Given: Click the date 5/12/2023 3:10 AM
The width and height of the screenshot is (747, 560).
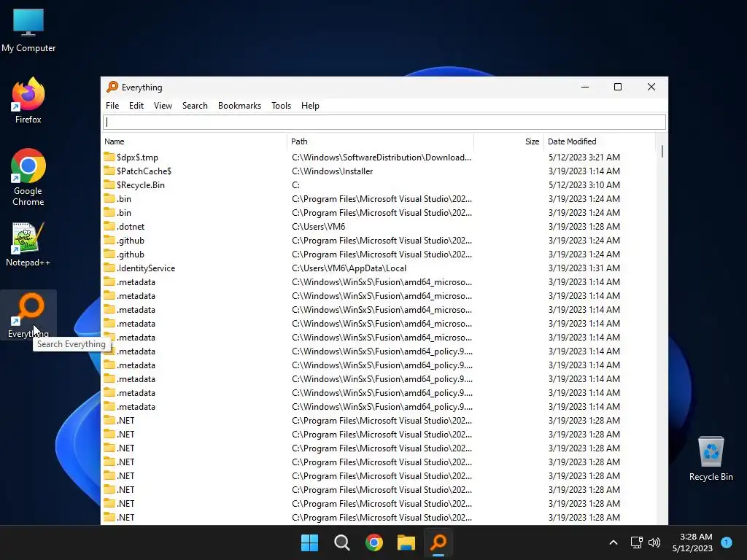Looking at the screenshot, I should 584,184.
